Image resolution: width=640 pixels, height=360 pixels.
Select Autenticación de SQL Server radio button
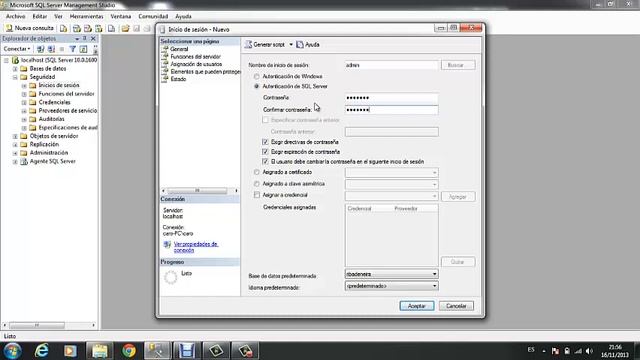[x=257, y=86]
